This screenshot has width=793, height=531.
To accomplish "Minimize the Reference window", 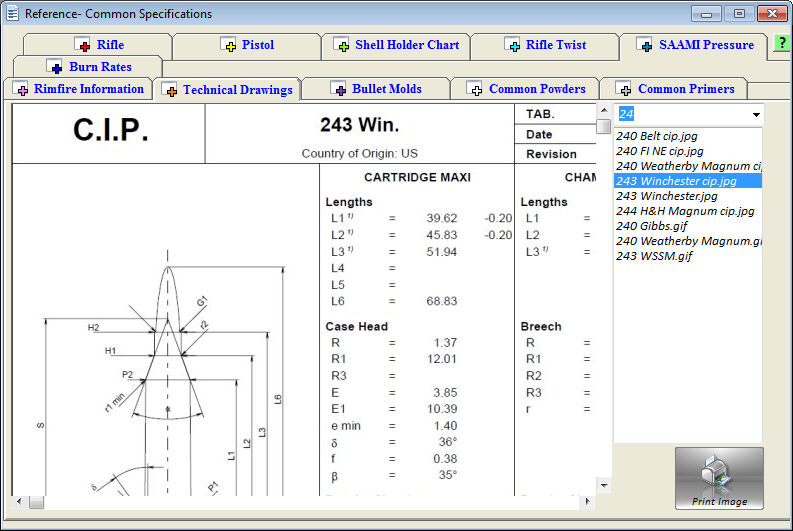I will (x=707, y=14).
